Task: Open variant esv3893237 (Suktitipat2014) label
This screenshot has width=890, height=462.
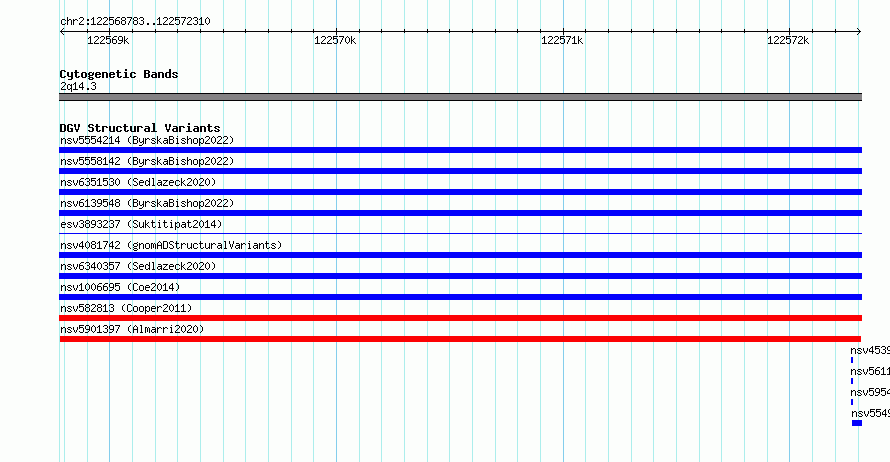Action: 141,224
